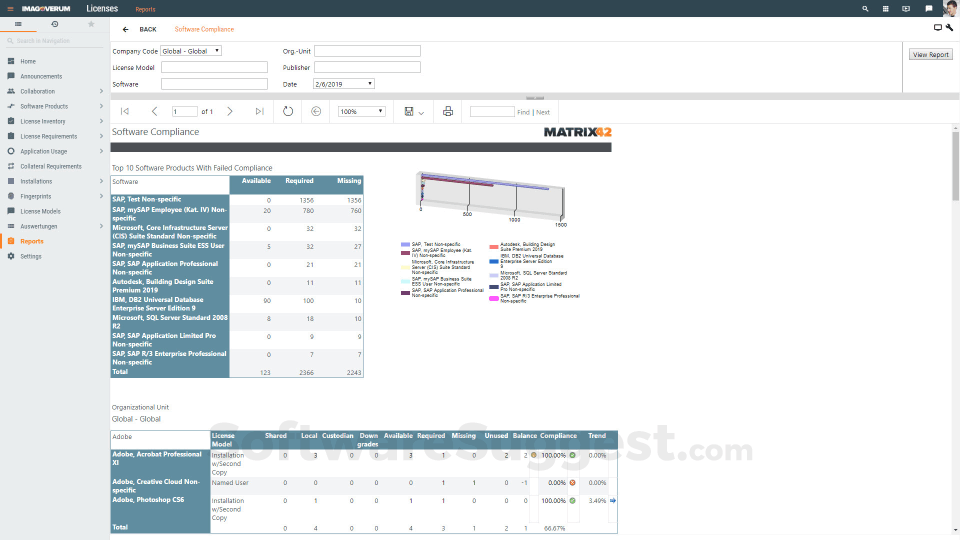
Task: Open the Company Code dropdown
Action: click(188, 51)
